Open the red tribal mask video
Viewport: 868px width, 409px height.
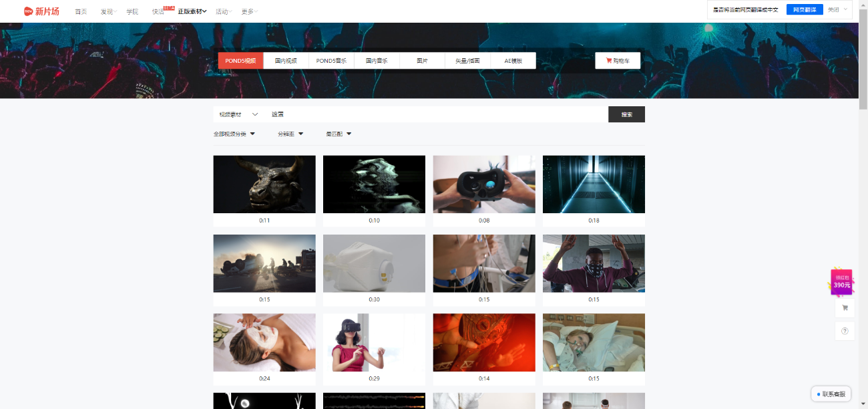point(484,343)
